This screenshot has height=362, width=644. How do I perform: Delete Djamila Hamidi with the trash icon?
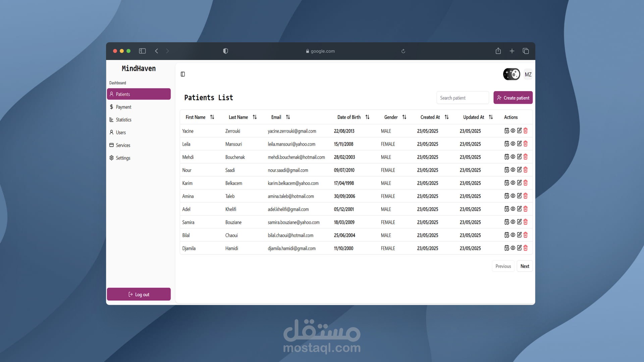[525, 248]
